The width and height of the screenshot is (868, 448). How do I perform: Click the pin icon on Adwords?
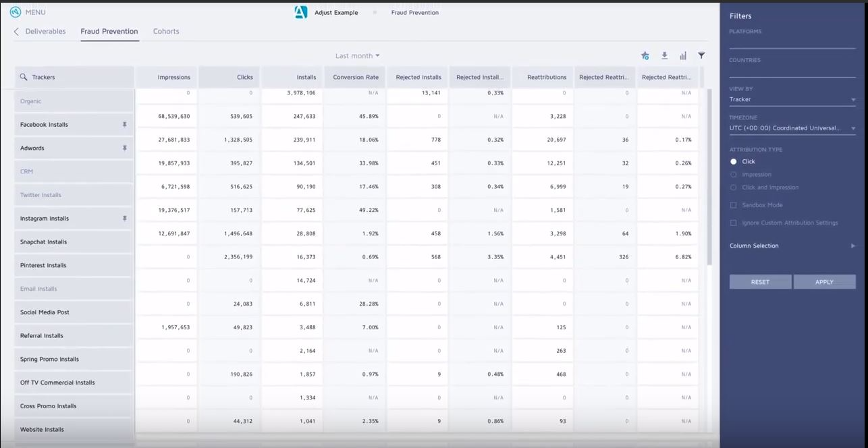pos(124,148)
